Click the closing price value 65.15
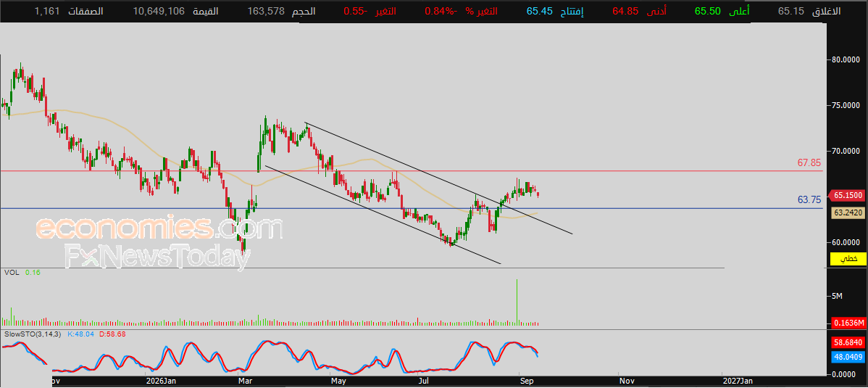 (x=791, y=11)
